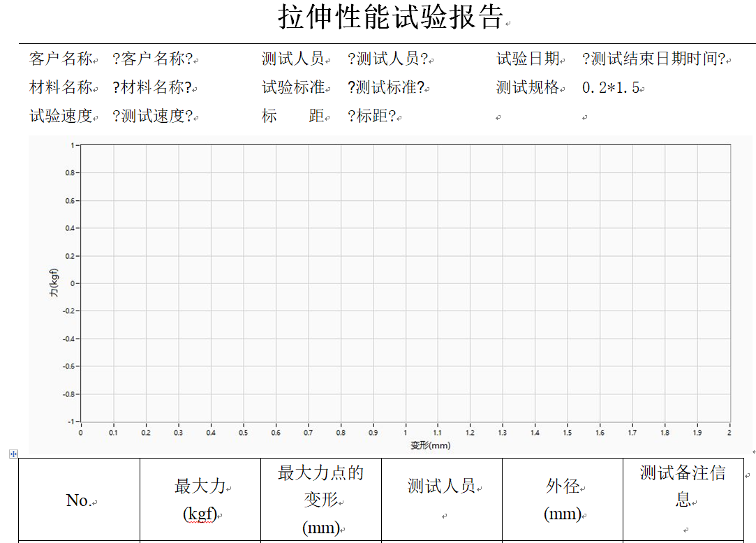Viewport: 756px width, 543px height.
Task: Click the center of the chart plot area
Action: point(406,283)
